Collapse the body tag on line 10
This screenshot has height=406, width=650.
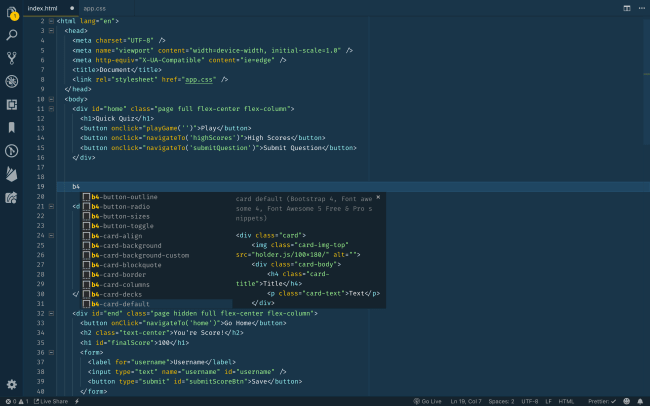pos(52,100)
